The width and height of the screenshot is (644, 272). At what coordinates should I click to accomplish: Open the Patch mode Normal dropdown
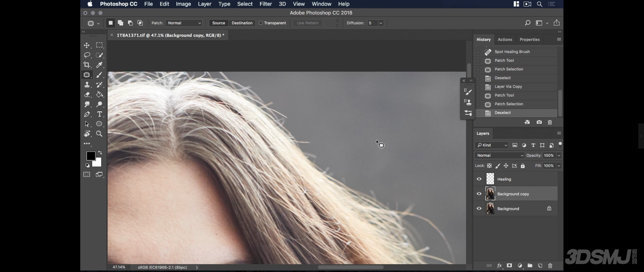coord(184,23)
